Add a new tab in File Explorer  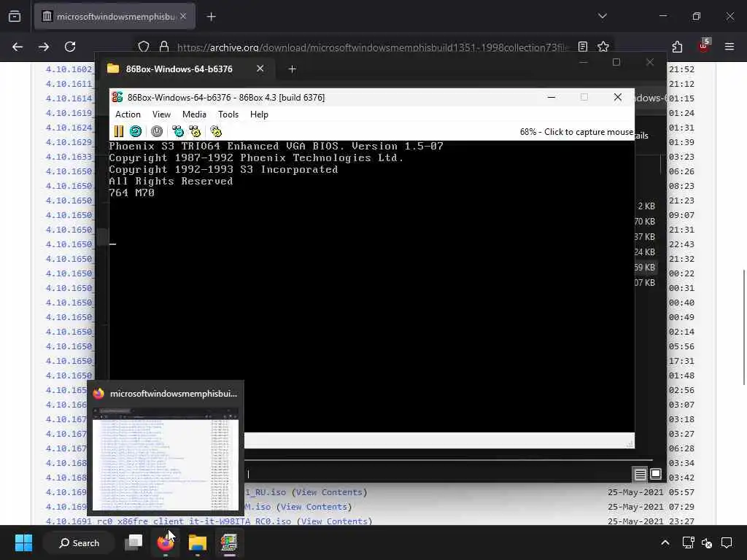(292, 69)
